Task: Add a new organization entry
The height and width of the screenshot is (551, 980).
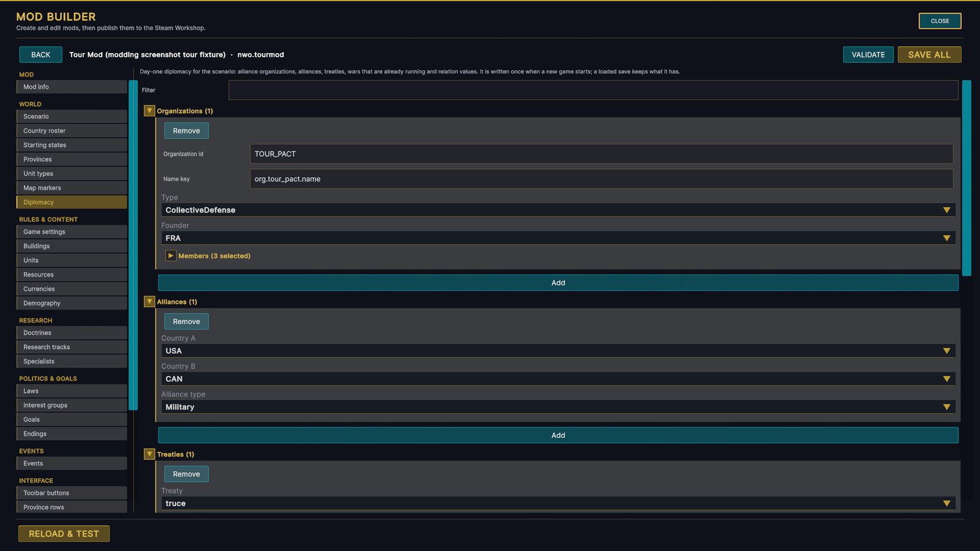Action: [x=558, y=283]
